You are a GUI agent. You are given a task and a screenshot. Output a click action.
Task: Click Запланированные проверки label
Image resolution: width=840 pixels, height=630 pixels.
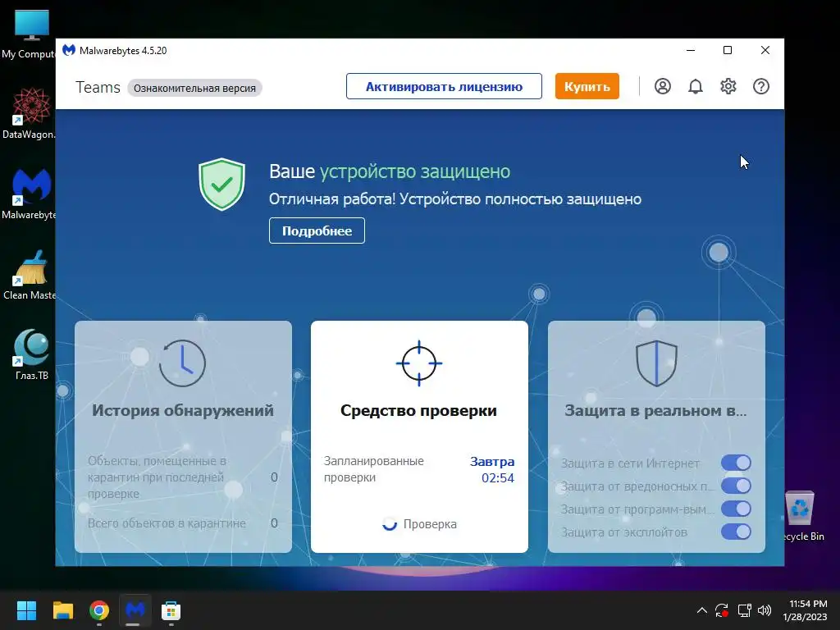(x=374, y=469)
